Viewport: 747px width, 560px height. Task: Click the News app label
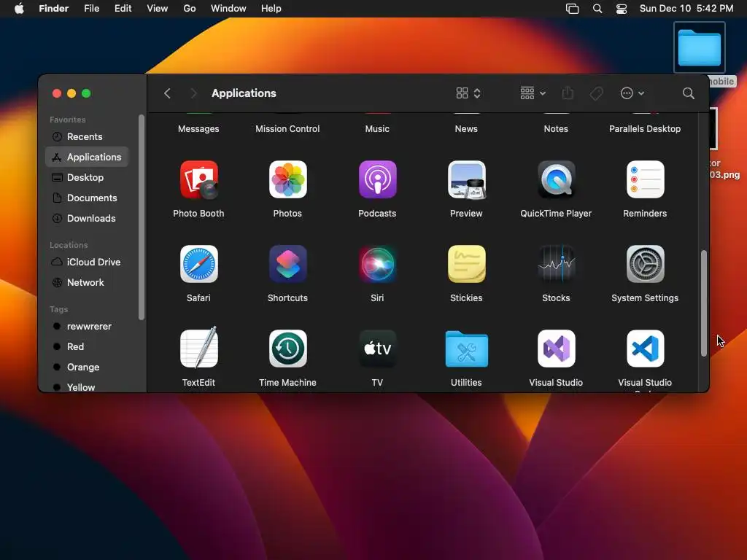pyautogui.click(x=466, y=129)
